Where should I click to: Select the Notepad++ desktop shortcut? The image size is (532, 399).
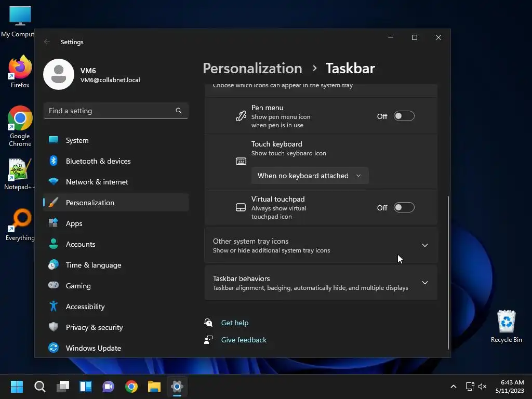coord(19,174)
